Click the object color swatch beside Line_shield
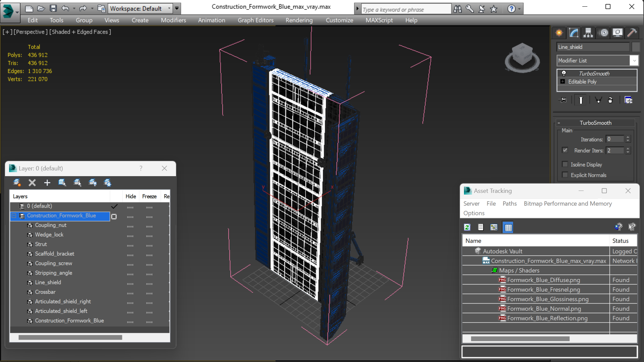Viewport: 644px width, 362px height. pos(636,47)
